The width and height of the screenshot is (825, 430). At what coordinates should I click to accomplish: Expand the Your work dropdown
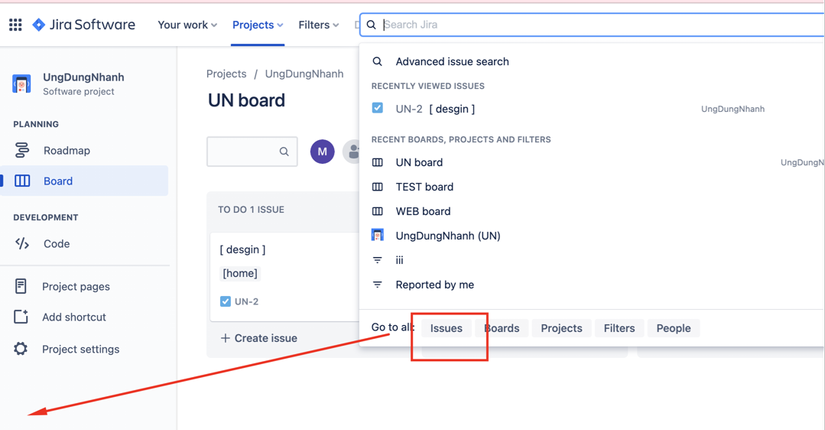(x=187, y=25)
